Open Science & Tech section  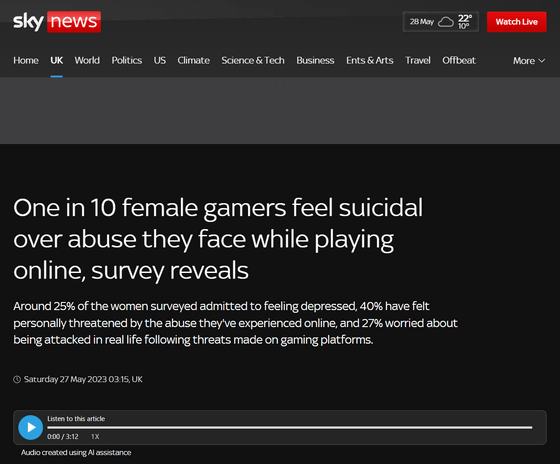pyautogui.click(x=253, y=60)
